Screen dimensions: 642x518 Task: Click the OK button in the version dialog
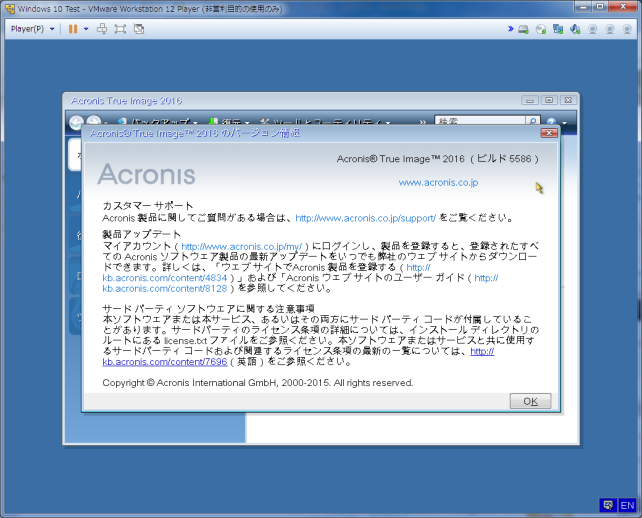(530, 401)
